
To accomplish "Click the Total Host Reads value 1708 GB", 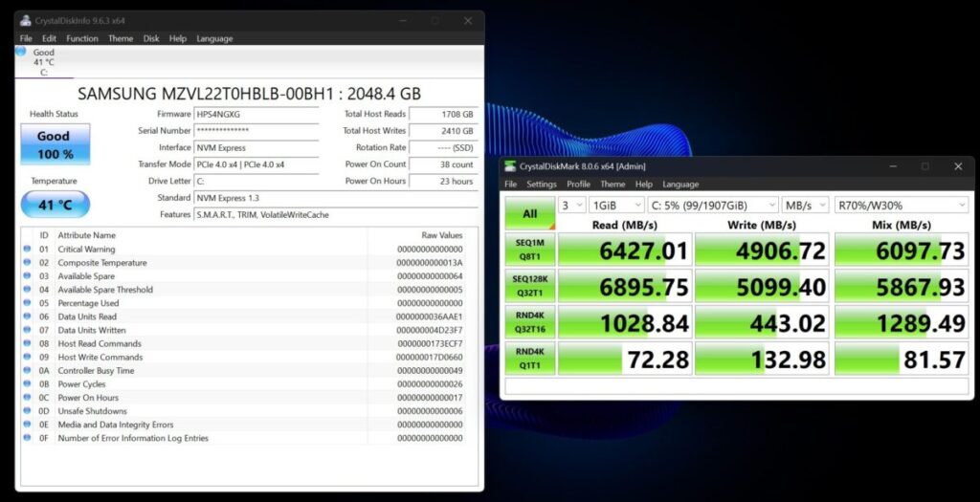I will click(x=443, y=114).
